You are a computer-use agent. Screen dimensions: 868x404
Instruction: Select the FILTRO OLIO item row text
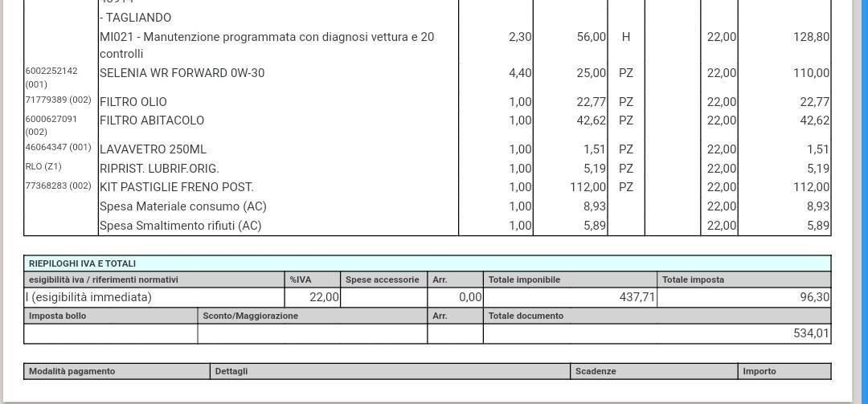(133, 102)
